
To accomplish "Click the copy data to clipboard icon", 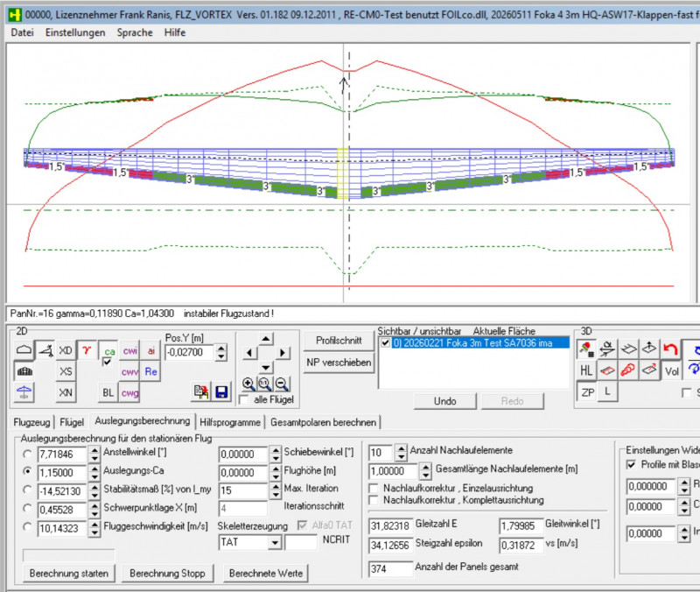I will click(201, 391).
